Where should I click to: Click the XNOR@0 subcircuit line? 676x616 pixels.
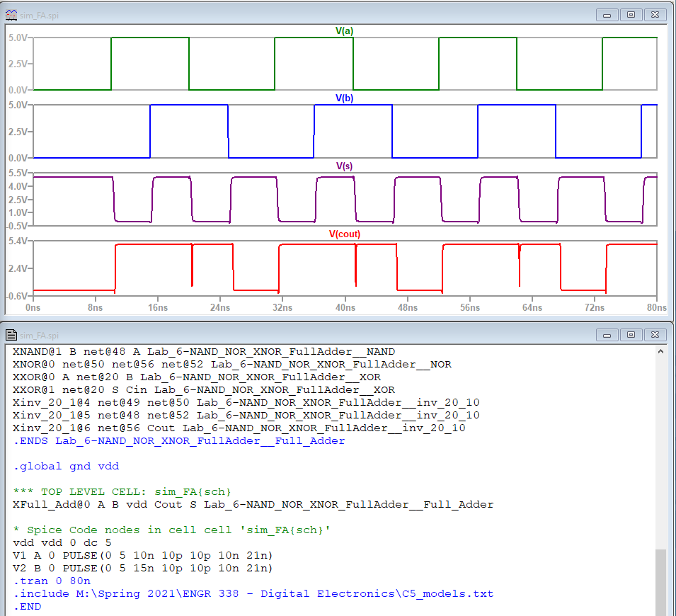tap(232, 365)
